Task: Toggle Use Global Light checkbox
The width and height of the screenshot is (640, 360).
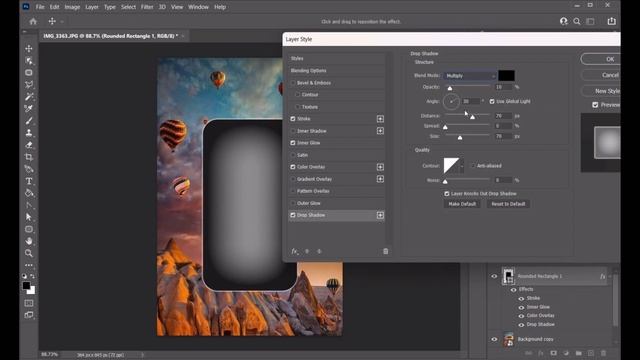Action: coord(492,101)
